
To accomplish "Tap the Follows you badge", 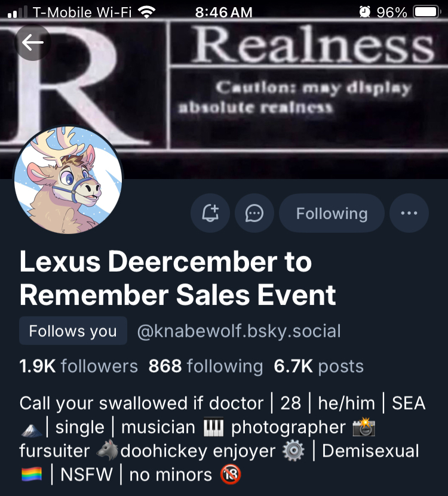I will coord(73,331).
